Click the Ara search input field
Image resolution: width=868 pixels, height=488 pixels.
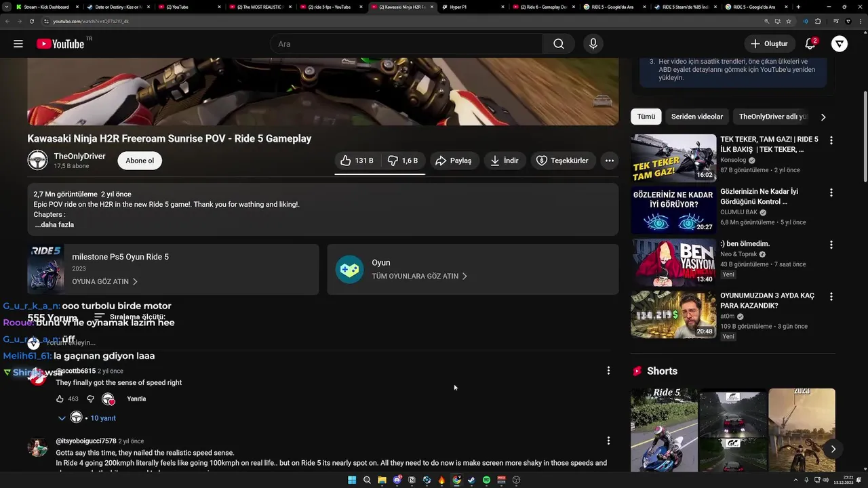[x=406, y=44]
